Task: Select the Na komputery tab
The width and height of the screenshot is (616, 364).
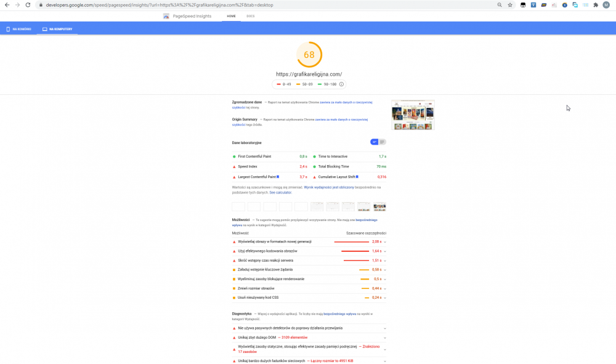Action: coord(57,29)
